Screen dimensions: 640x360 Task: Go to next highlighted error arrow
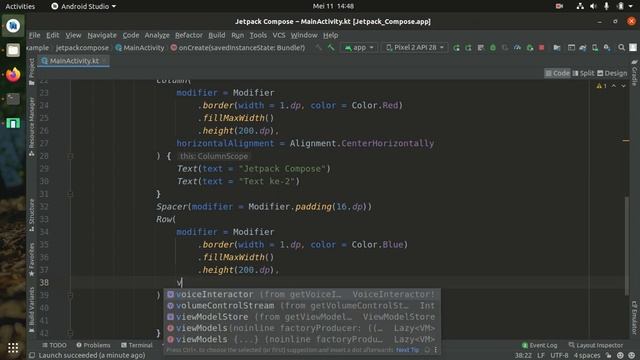[x=623, y=86]
